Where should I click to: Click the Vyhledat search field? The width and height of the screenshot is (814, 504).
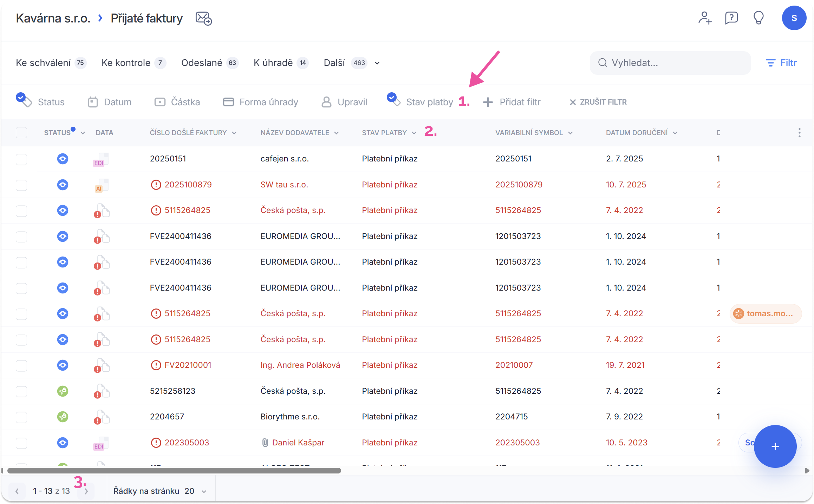670,63
